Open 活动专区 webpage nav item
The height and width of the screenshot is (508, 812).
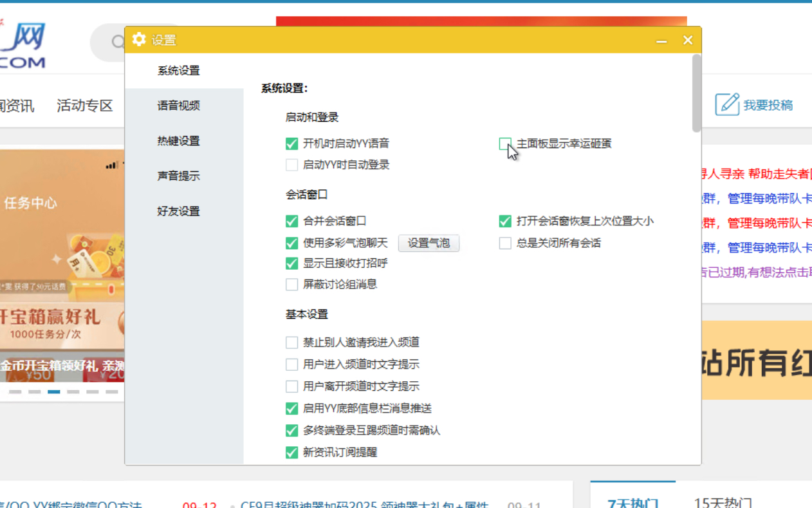pyautogui.click(x=85, y=106)
